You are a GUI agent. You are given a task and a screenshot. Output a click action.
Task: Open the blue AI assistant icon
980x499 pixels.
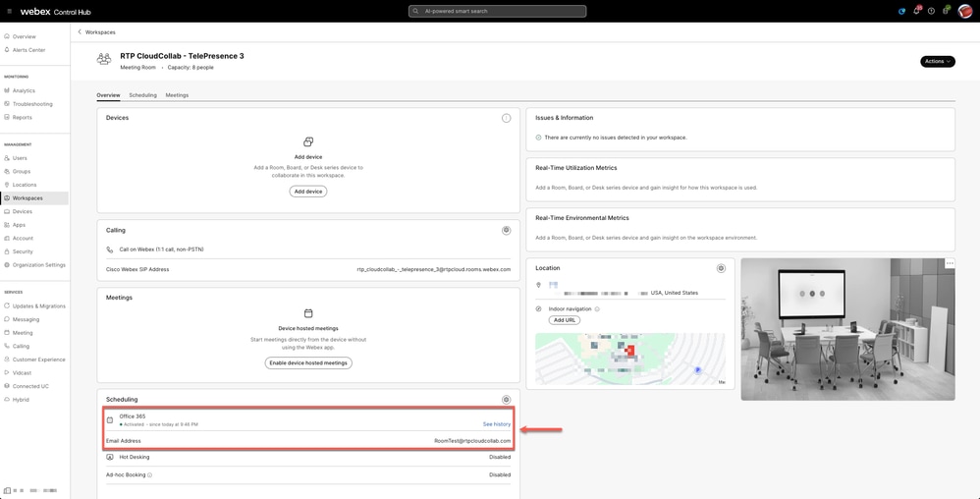point(901,11)
